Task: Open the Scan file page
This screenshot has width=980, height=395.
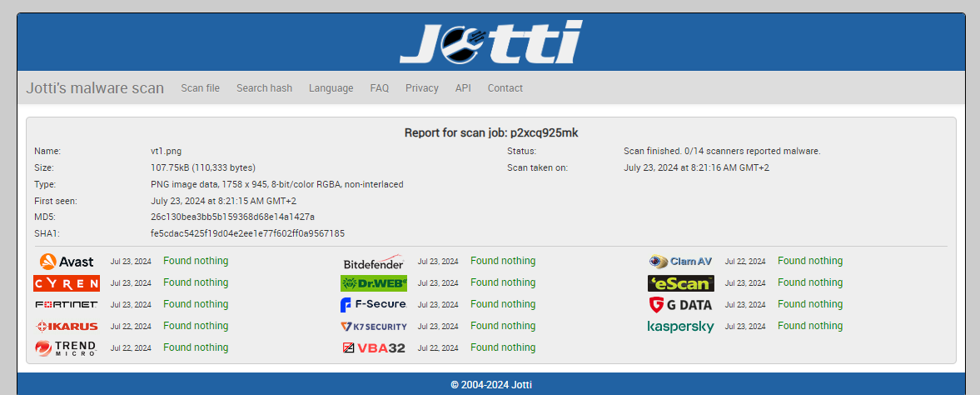Action: [201, 88]
